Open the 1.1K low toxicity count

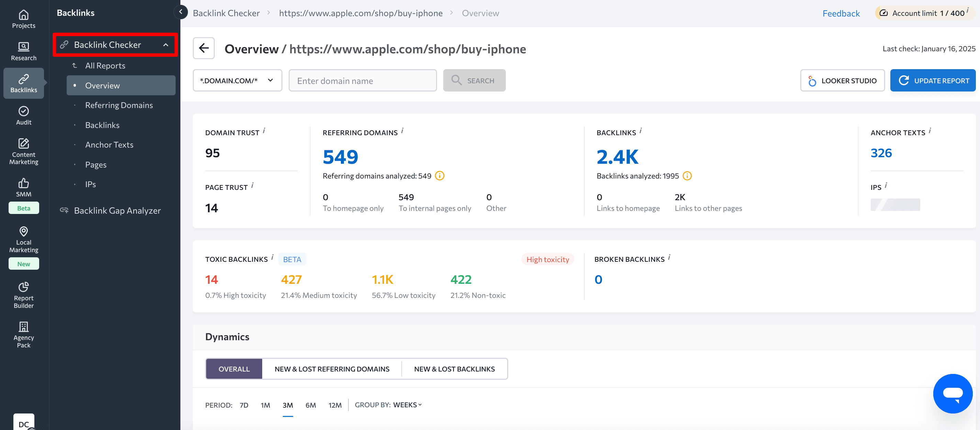coord(382,280)
